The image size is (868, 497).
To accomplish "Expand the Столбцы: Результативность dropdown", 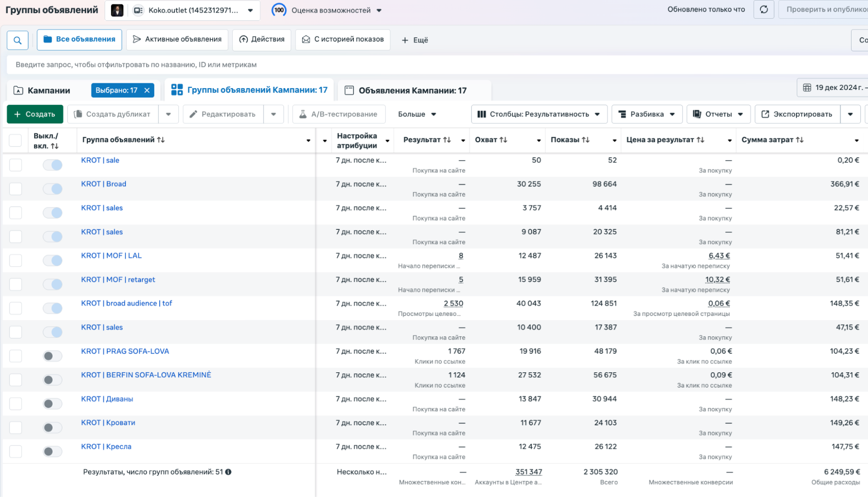I will click(x=539, y=114).
